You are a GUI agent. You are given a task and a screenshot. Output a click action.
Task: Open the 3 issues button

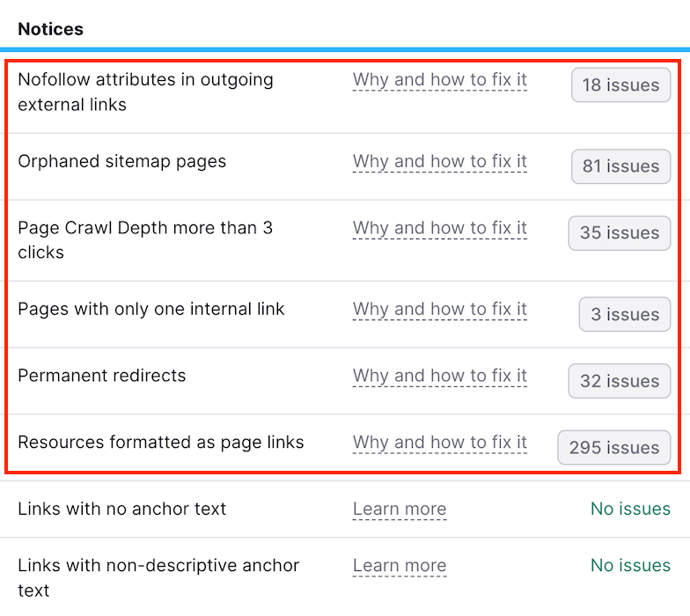pos(624,314)
